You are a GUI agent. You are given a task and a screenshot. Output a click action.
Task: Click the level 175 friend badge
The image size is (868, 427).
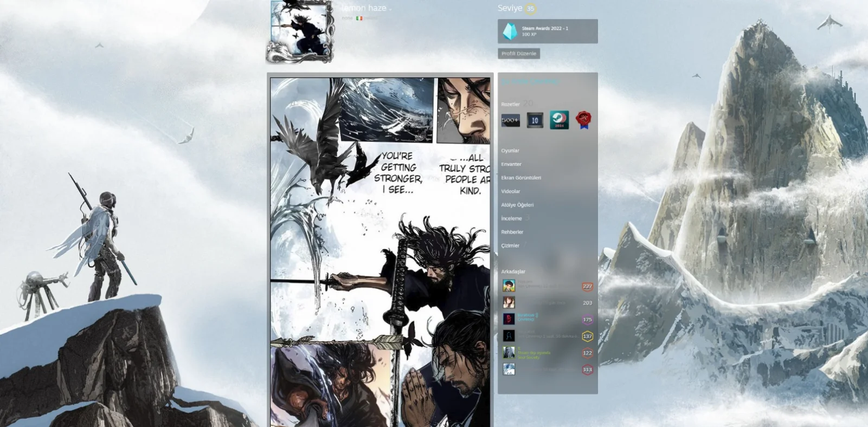pyautogui.click(x=587, y=320)
